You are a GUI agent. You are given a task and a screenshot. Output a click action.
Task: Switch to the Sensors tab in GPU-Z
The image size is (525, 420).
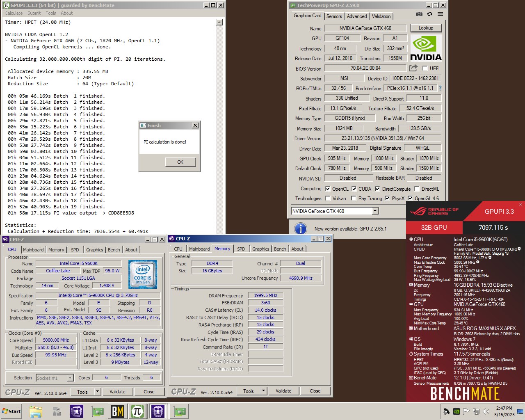[x=334, y=16]
